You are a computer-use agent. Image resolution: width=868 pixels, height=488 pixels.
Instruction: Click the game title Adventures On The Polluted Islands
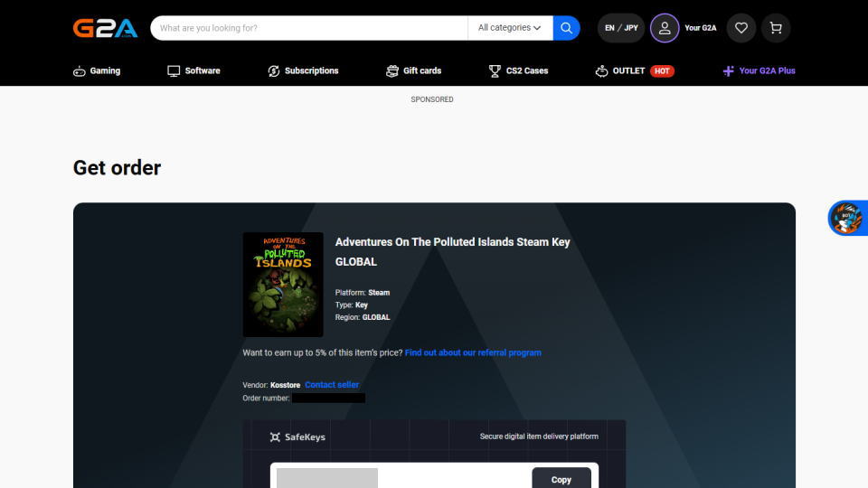click(x=452, y=252)
